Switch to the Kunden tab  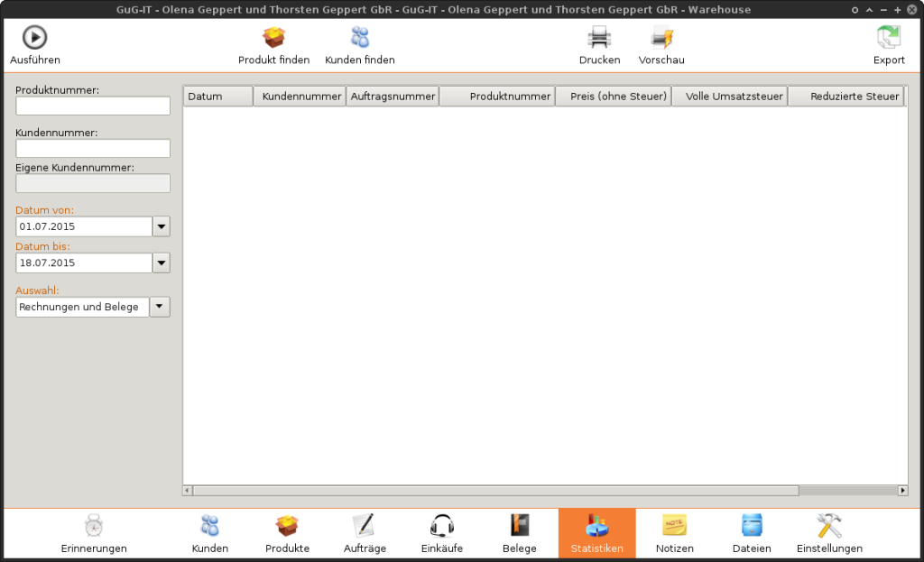(x=209, y=526)
